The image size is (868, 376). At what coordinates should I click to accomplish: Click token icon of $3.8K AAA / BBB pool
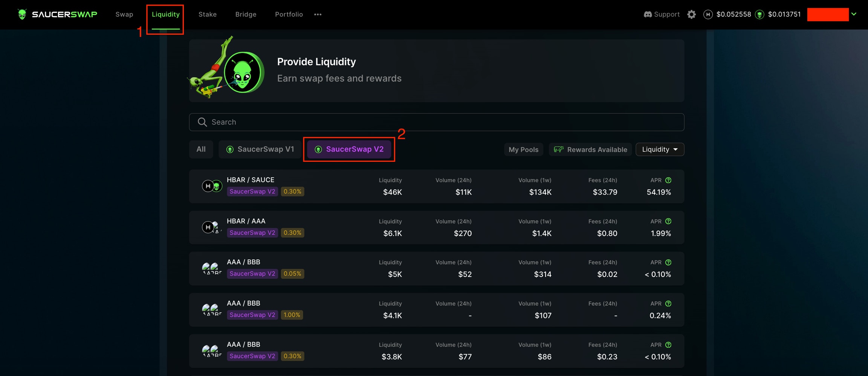click(x=212, y=350)
